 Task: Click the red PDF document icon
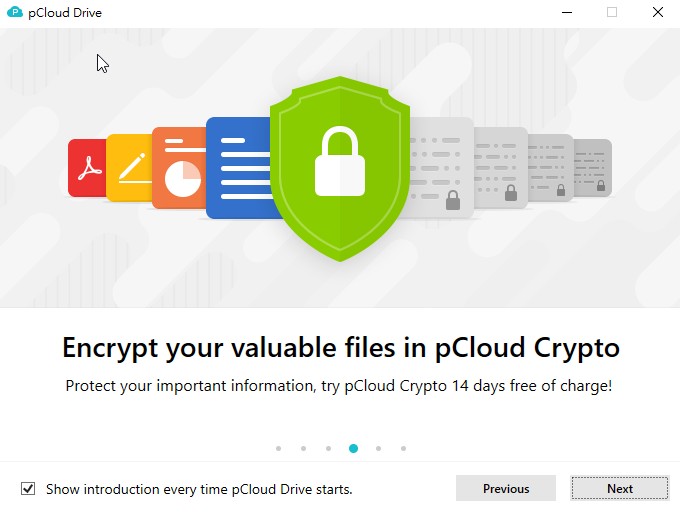point(86,168)
